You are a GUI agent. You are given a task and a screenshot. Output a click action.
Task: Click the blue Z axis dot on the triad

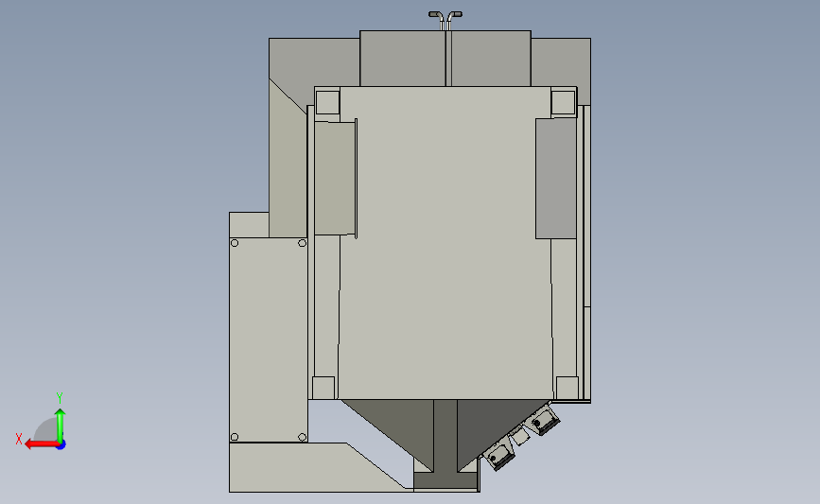(61, 445)
